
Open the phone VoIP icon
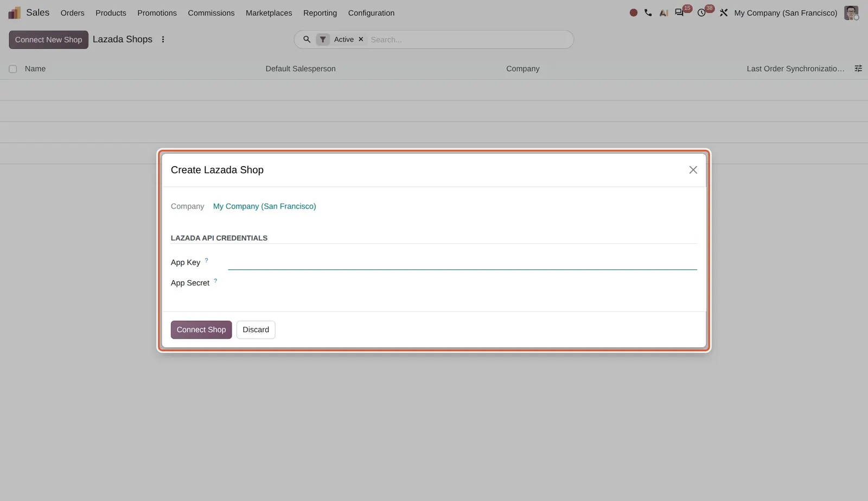648,12
